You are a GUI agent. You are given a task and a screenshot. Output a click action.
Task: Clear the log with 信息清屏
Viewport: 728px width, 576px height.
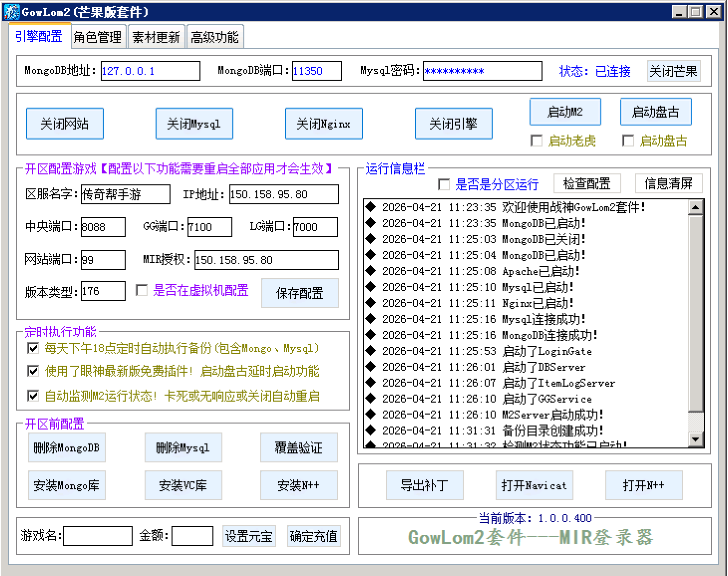(669, 183)
